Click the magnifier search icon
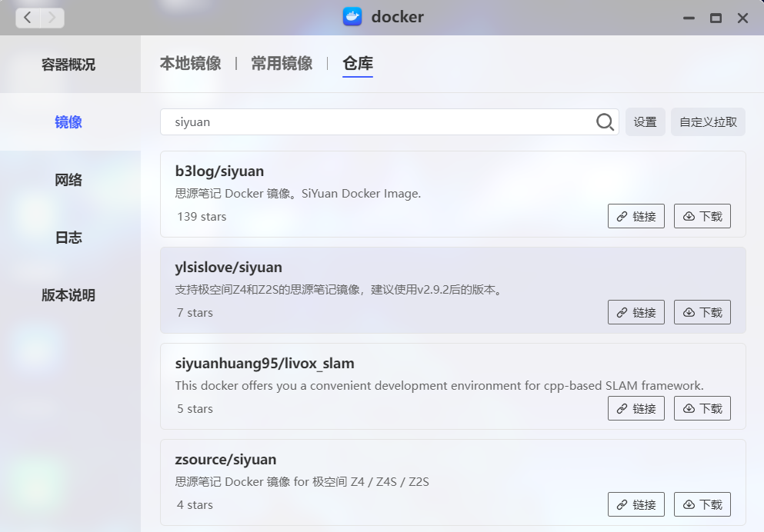Image resolution: width=764 pixels, height=532 pixels. 605,121
